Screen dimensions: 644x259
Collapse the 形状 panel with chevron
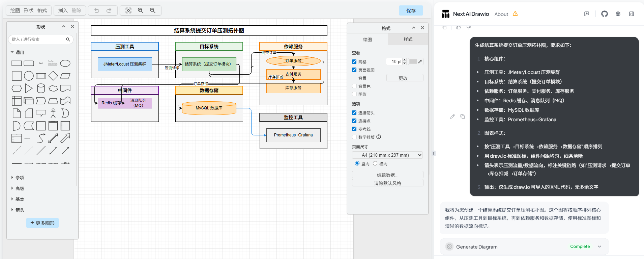[63, 27]
